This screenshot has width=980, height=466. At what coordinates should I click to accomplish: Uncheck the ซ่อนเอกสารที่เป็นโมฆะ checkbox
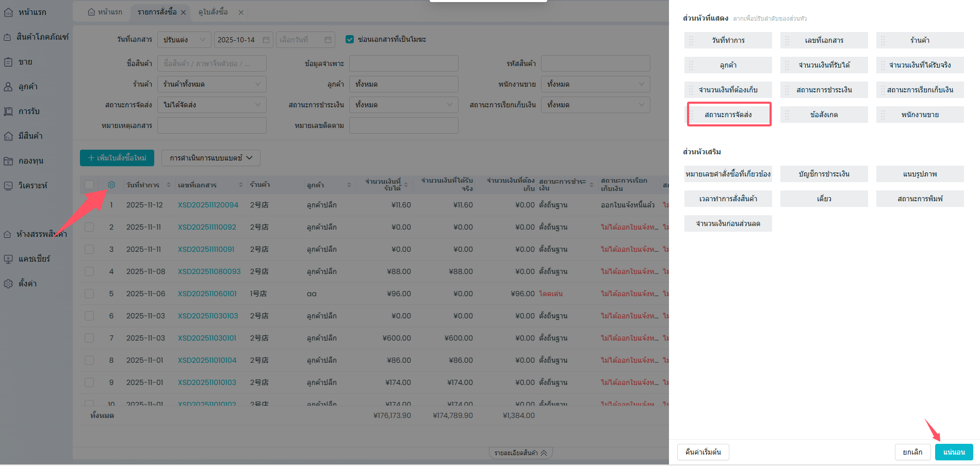coord(350,39)
